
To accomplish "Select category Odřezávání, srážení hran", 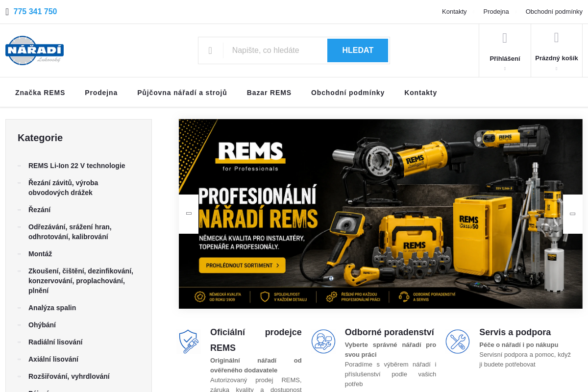I will pyautogui.click(x=70, y=232).
